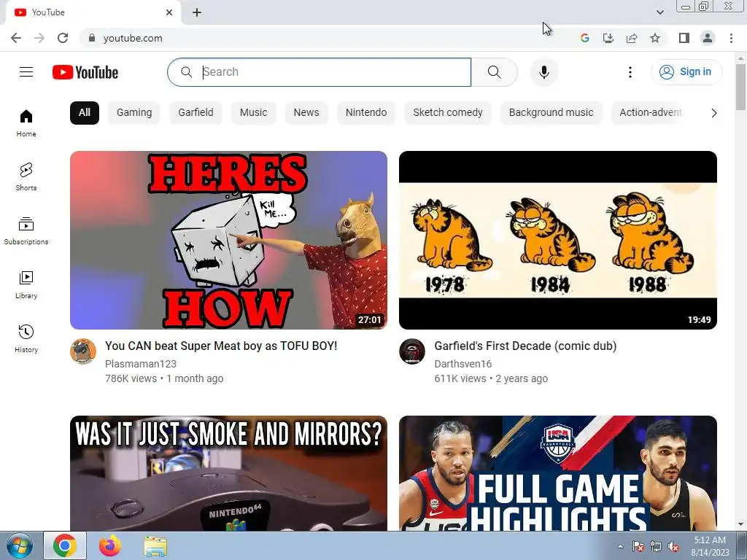Launch Firefox from the taskbar
The height and width of the screenshot is (560, 747).
(x=110, y=546)
